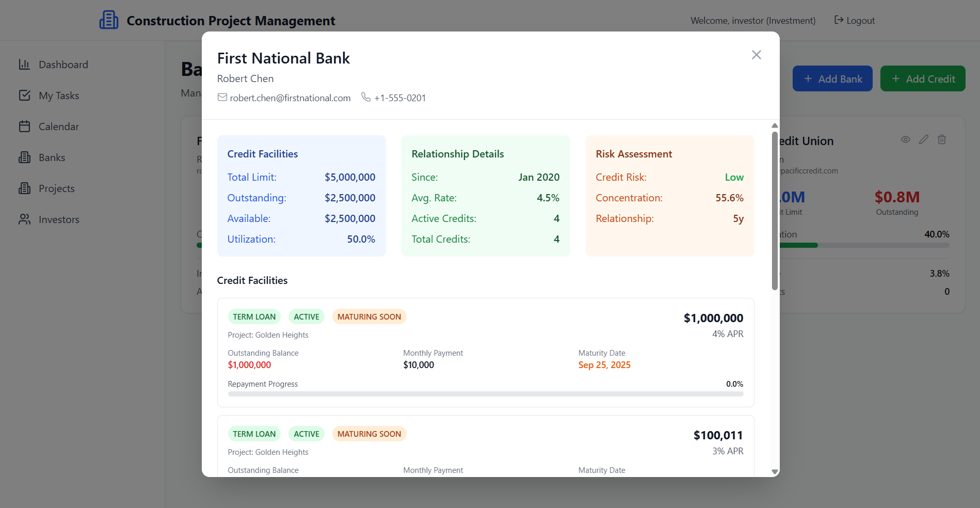
Task: Click the phone icon next to +1-555-0201
Action: click(x=366, y=97)
